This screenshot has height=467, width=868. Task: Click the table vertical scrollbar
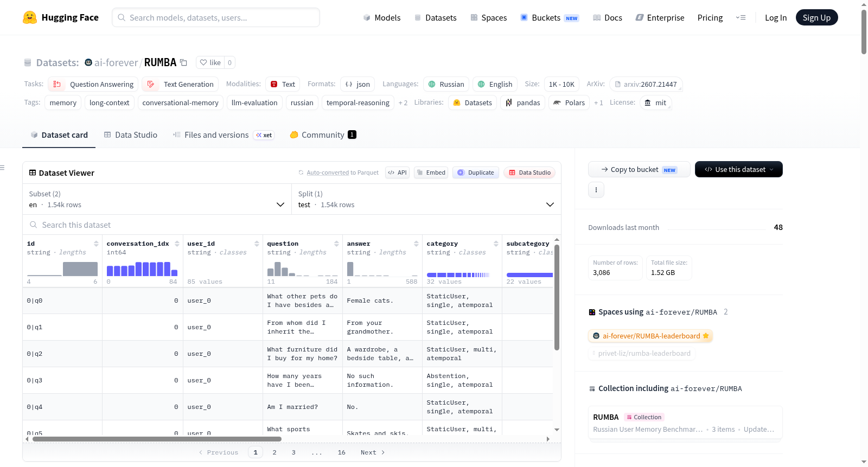pos(557,297)
